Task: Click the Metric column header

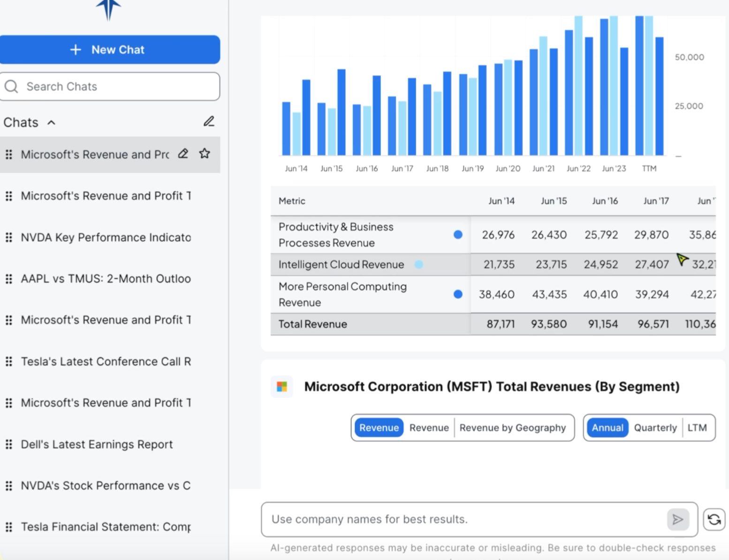Action: 292,201
